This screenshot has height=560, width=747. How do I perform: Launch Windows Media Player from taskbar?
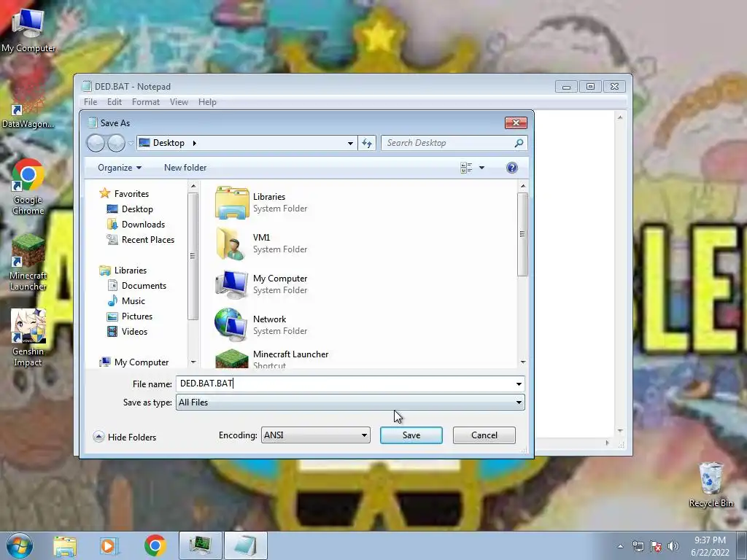point(109,545)
